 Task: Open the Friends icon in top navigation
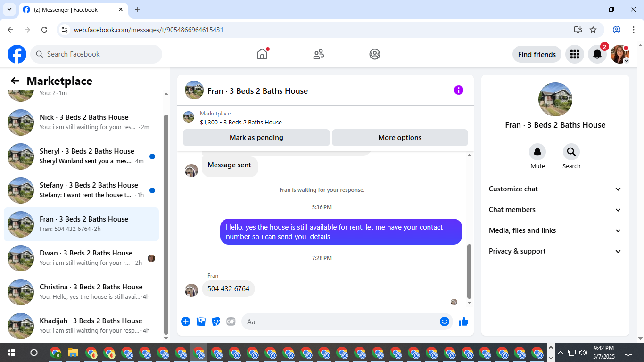point(319,54)
